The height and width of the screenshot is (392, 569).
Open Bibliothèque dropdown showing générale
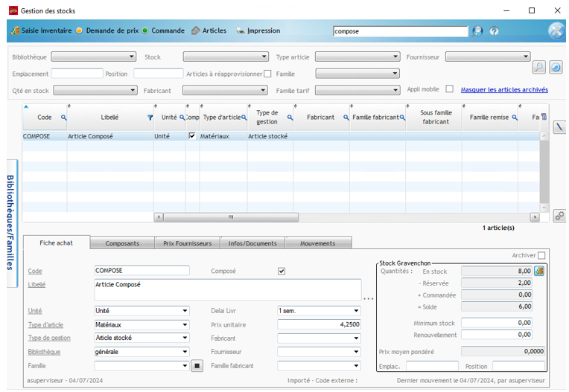(x=142, y=352)
